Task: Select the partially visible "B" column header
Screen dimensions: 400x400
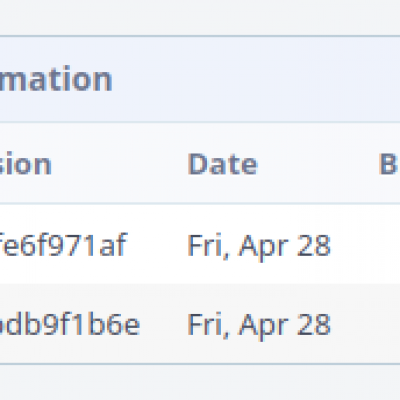Action: click(x=389, y=164)
